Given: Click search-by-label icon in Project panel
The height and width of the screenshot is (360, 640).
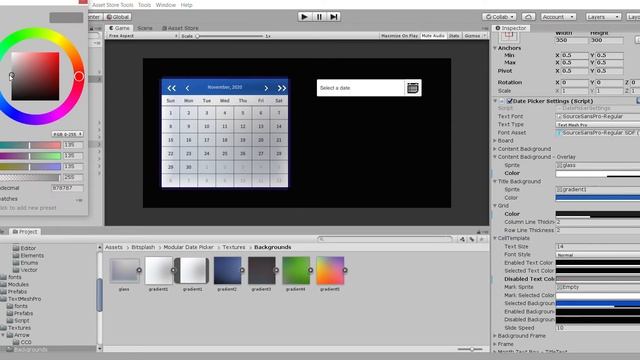Looking at the screenshot, I should click(472, 239).
